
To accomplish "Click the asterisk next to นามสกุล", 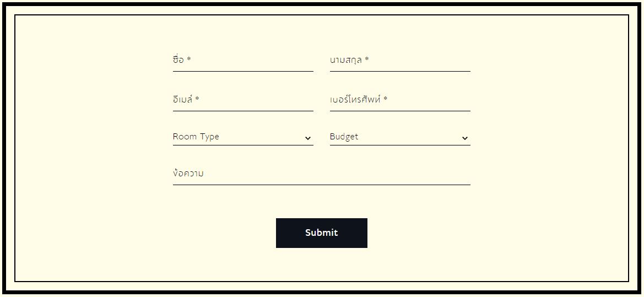I will 367,60.
